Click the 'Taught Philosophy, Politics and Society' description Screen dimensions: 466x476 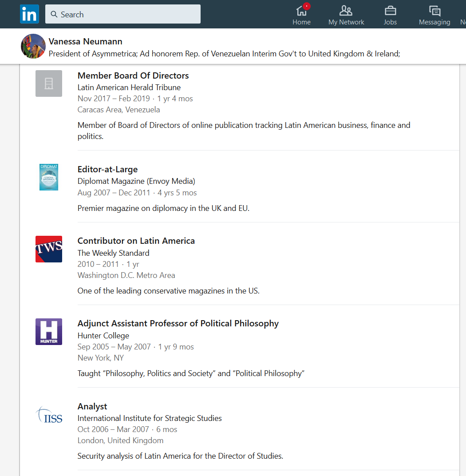click(191, 373)
